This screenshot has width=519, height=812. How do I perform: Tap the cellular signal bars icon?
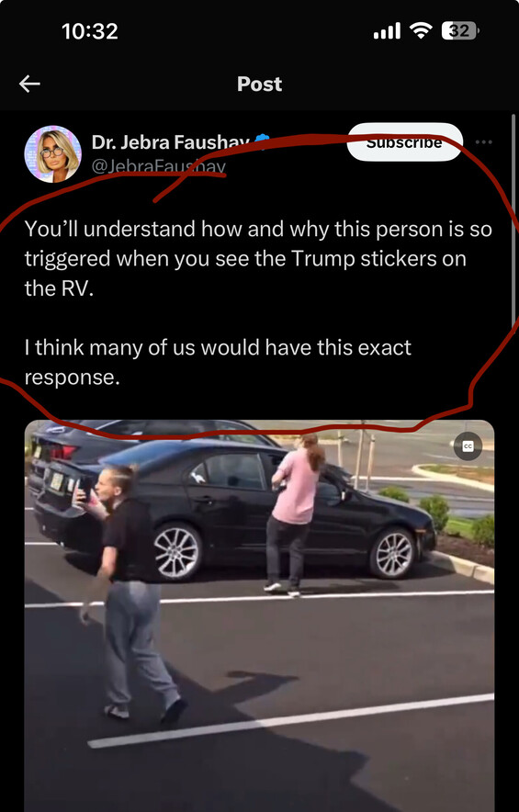(x=387, y=31)
